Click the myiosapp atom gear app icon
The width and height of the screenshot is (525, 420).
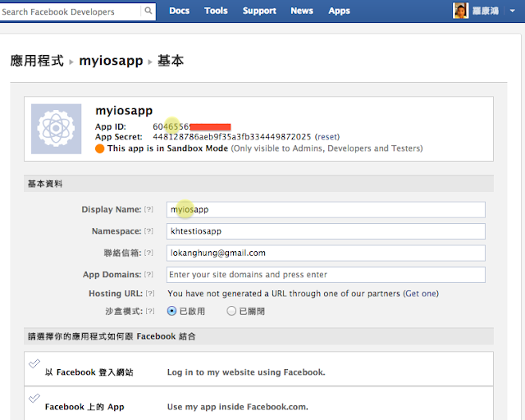point(57,129)
